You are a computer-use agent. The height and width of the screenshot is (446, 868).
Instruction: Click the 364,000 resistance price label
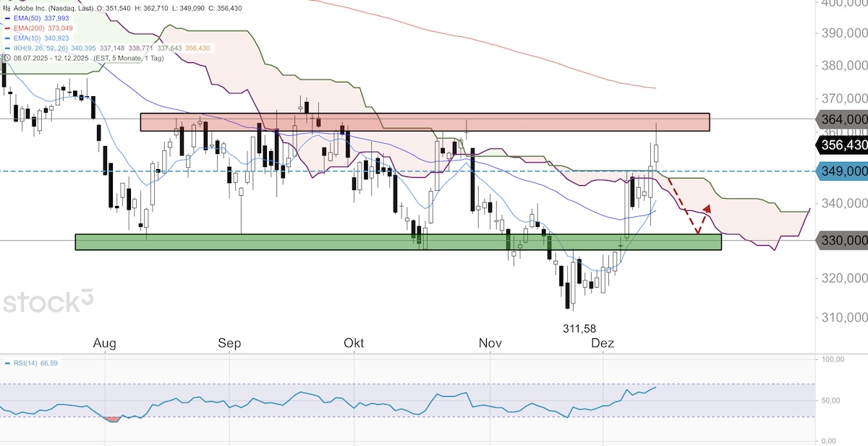click(843, 119)
